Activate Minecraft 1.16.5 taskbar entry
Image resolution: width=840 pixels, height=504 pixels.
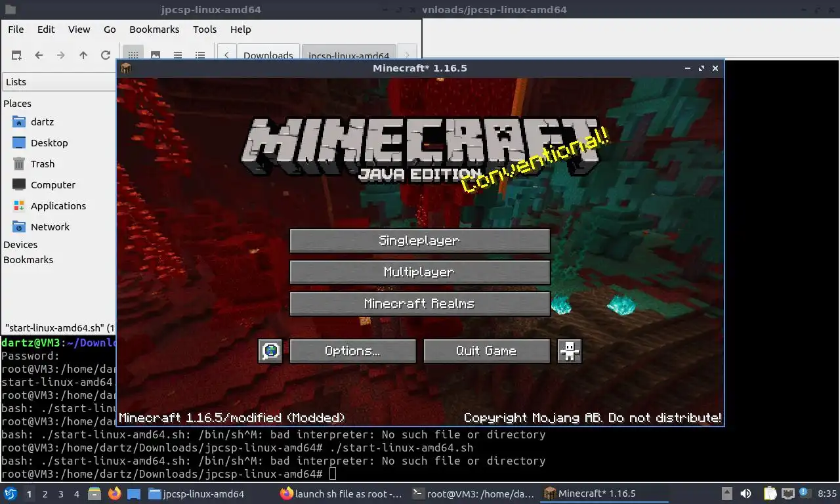tap(605, 493)
